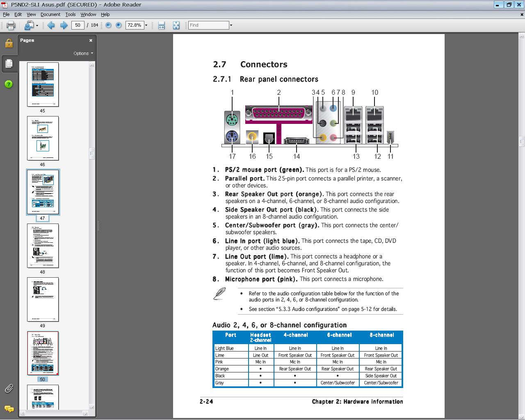
Task: Open the green How To help panel
Action: point(9,84)
